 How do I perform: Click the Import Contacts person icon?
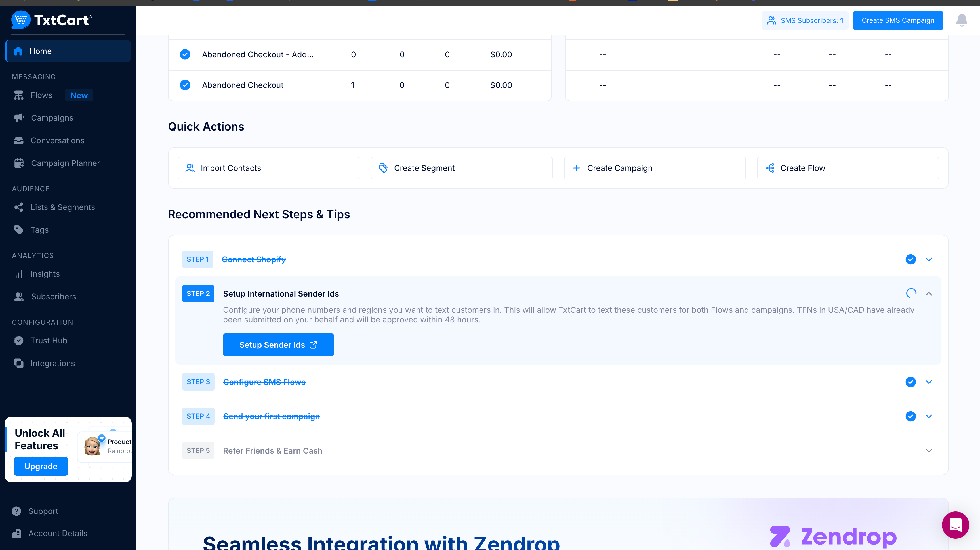pyautogui.click(x=190, y=168)
